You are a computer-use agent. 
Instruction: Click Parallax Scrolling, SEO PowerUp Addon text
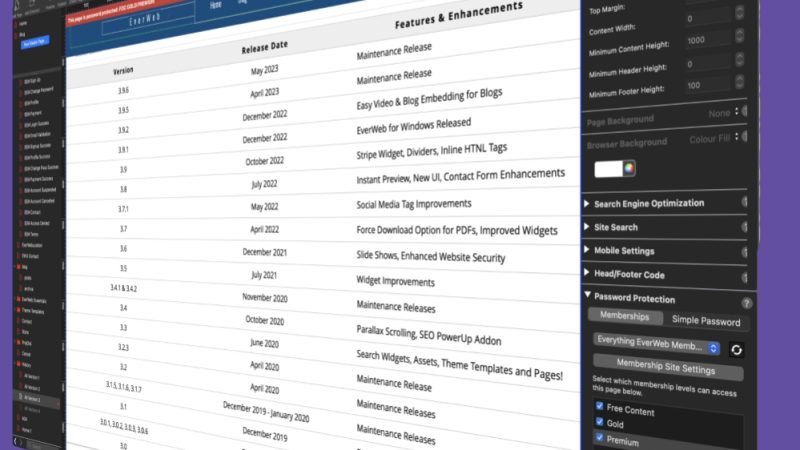(429, 335)
